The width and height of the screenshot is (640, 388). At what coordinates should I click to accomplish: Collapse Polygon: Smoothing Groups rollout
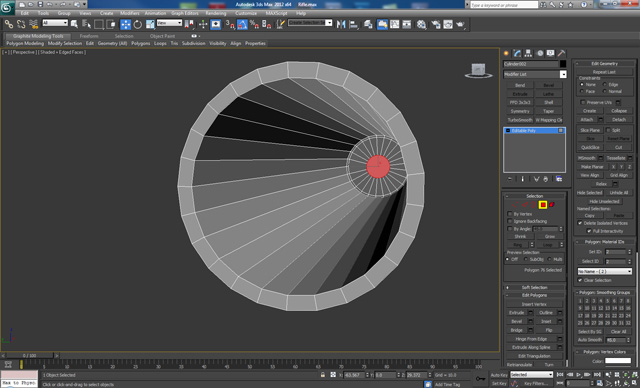point(604,293)
